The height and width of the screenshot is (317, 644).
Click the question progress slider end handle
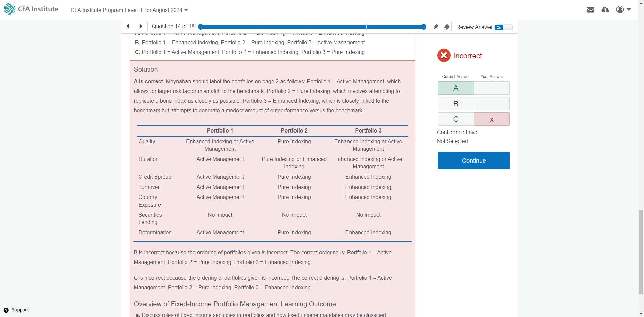424,27
